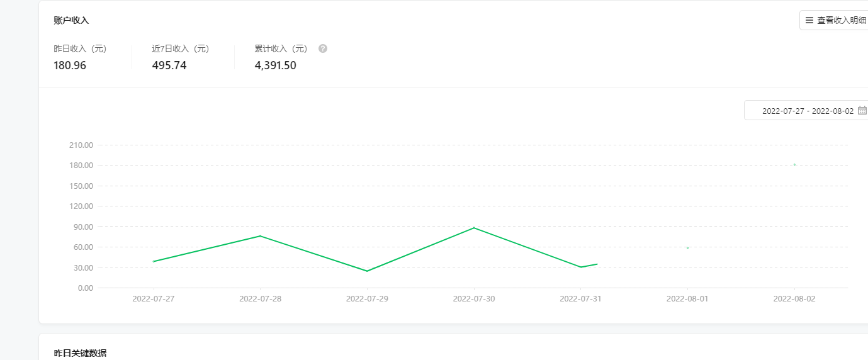Click the data dot near 180.00 above 2022-08-02
Viewport: 868px width, 360px height.
(794, 164)
